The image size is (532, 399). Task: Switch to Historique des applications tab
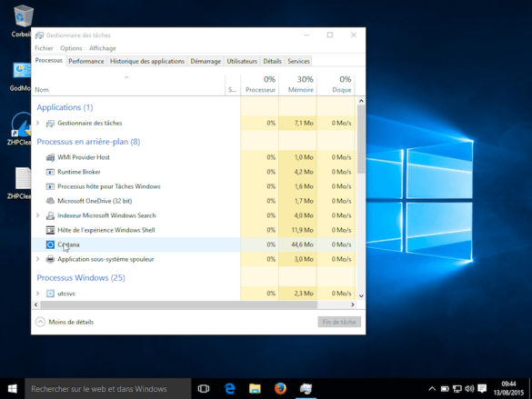(147, 62)
